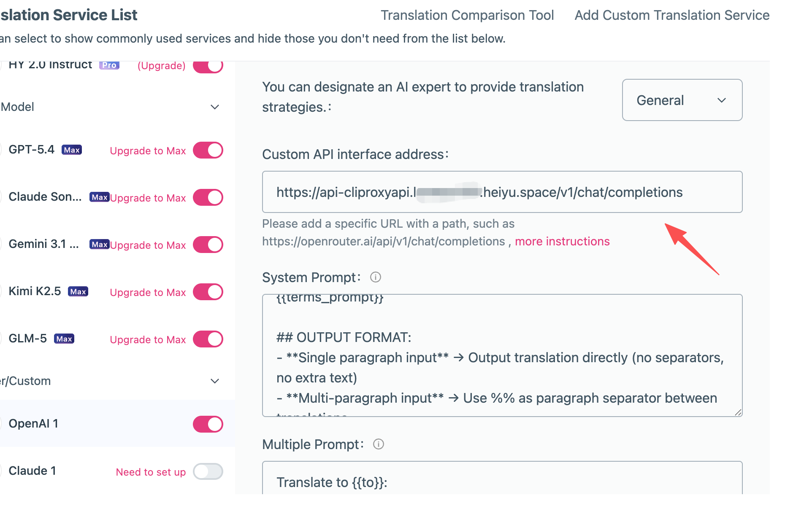This screenshot has width=812, height=522.
Task: Toggle the Gemini 3.1 service switch
Action: coord(208,245)
